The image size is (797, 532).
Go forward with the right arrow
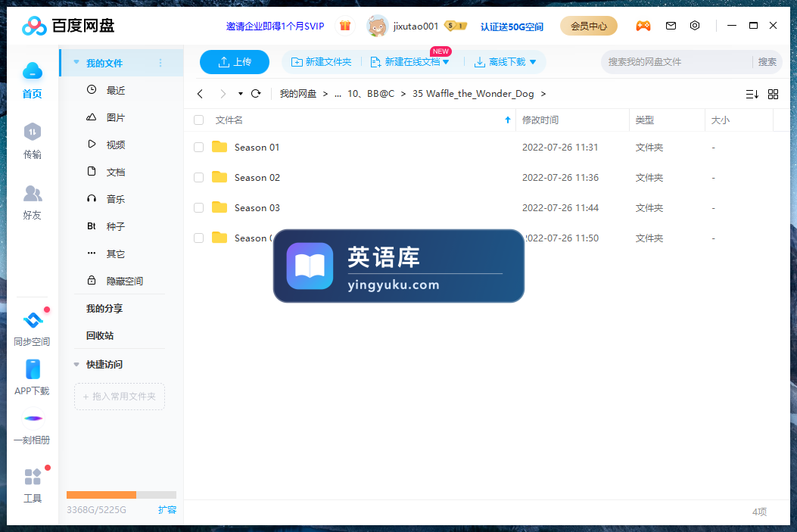point(223,94)
